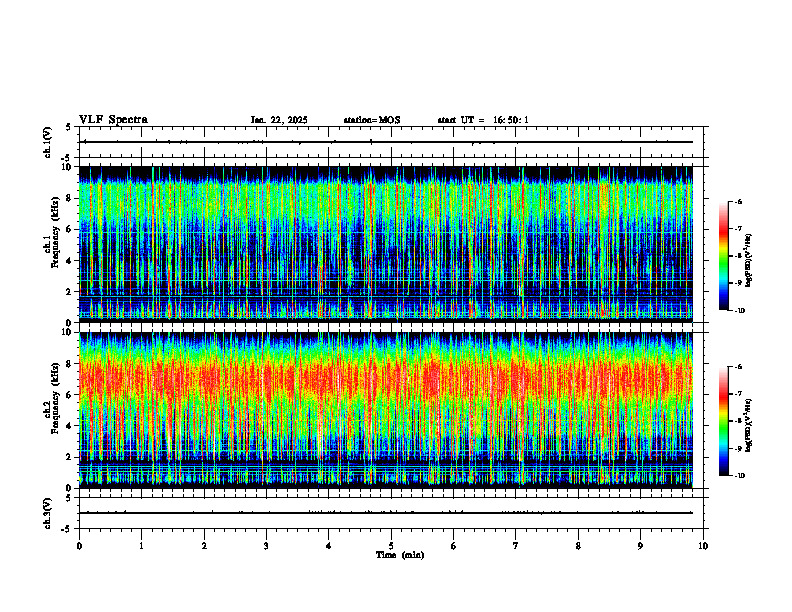Select the ch.2 frequency spectrogram panel
The width and height of the screenshot is (792, 612).
coord(385,410)
